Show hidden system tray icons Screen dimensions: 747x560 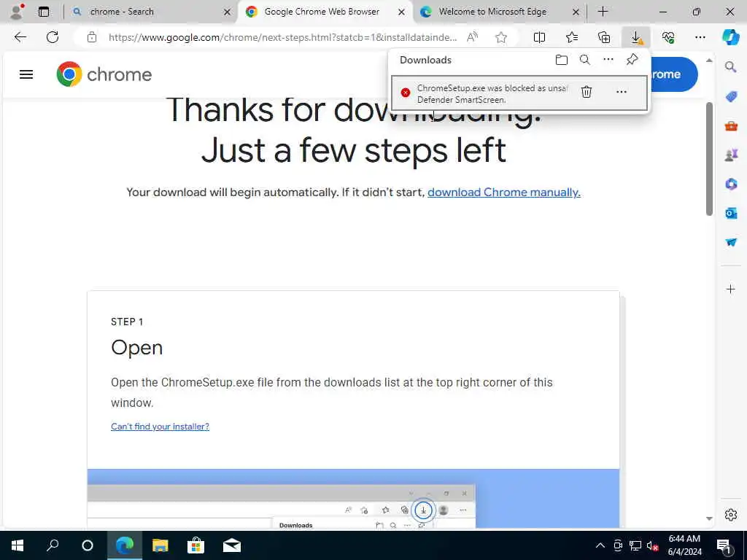point(600,545)
